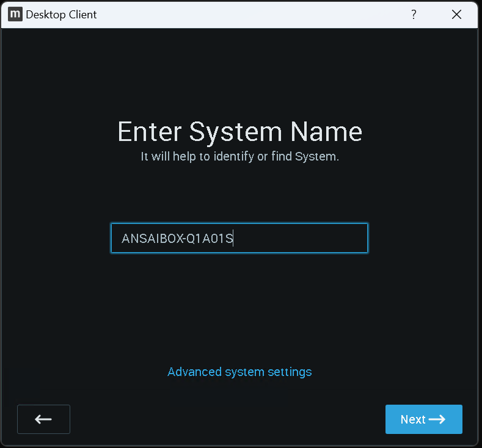Click the right arrow icon on Next button
Image resolution: width=482 pixels, height=448 pixels.
coord(437,419)
